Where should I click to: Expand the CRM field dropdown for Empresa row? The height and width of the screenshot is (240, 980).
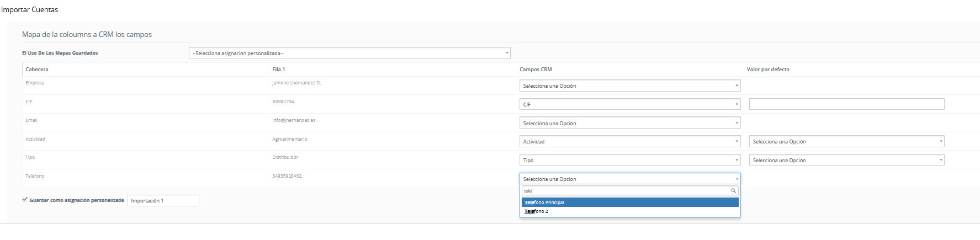[x=630, y=86]
